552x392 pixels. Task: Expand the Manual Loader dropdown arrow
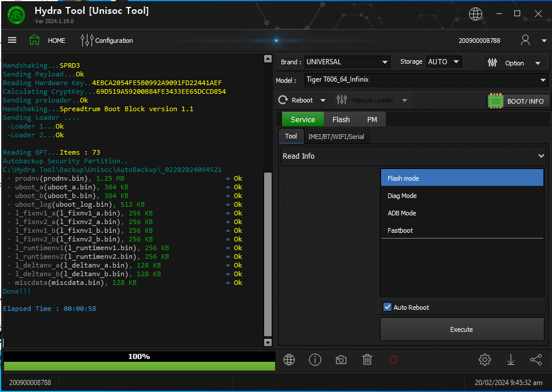(x=404, y=101)
